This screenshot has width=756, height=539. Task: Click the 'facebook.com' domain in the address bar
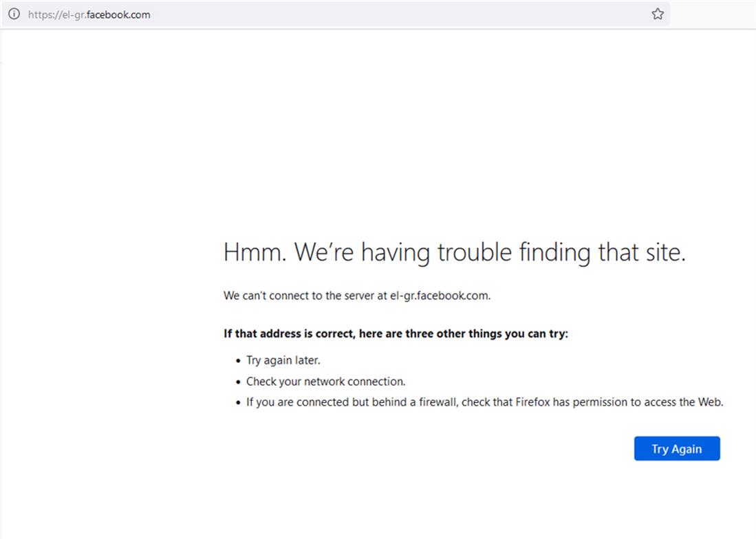click(118, 14)
